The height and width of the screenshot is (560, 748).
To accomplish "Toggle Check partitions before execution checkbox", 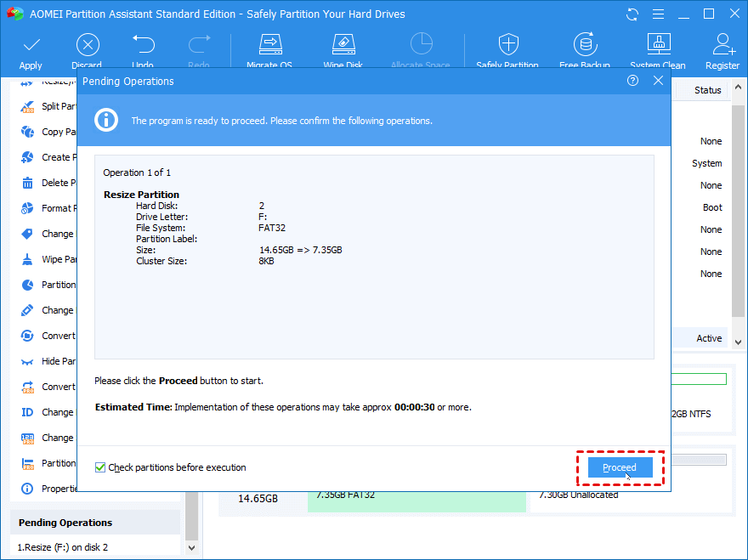I will (101, 467).
